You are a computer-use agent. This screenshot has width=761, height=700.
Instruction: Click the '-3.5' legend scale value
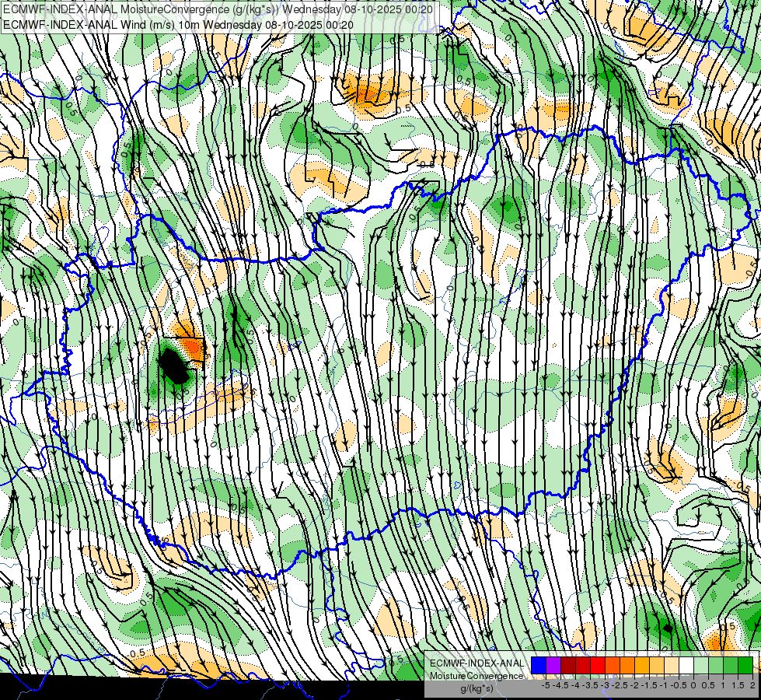click(591, 685)
